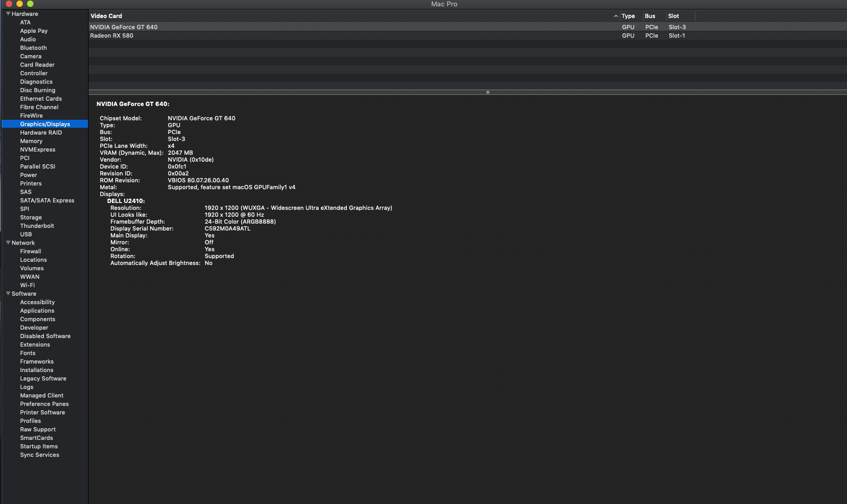
Task: Select the SAS sidebar item
Action: click(26, 192)
